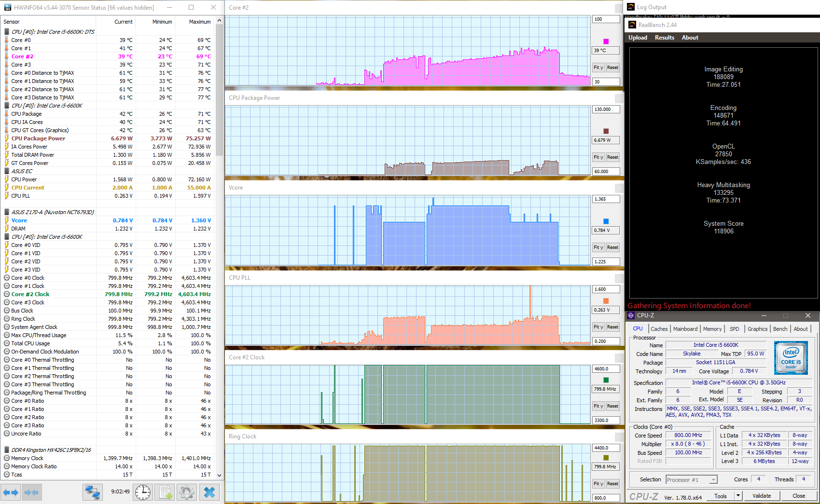Reset the CPU Package Power graph
This screenshot has width=820, height=504.
[612, 157]
